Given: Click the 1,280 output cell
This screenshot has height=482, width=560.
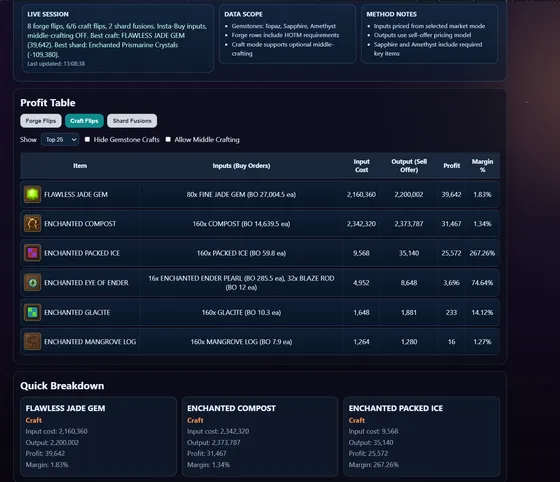Looking at the screenshot, I should point(409,342).
